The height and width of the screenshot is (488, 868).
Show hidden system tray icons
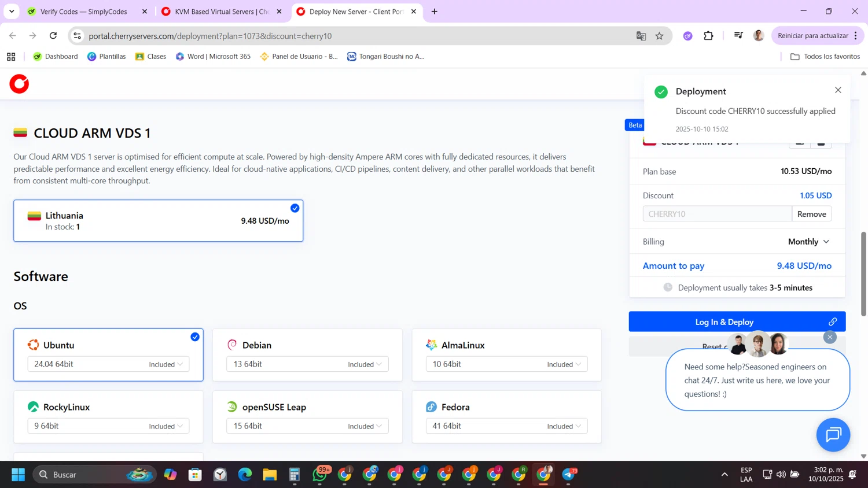724,475
